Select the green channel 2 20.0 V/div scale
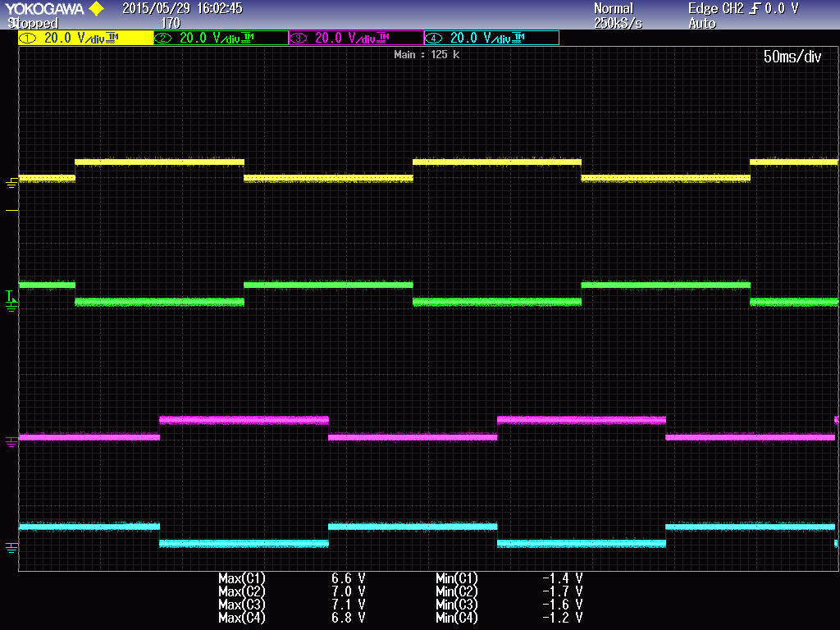Viewport: 840px width, 630px height. point(210,38)
